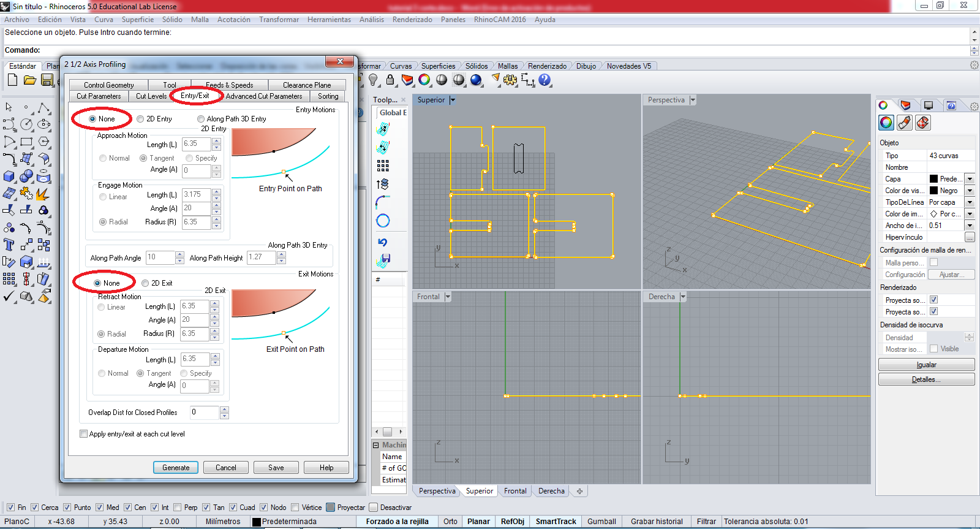The image size is (980, 529).
Task: Toggle the Cerca object snap checkbox
Action: 35,508
